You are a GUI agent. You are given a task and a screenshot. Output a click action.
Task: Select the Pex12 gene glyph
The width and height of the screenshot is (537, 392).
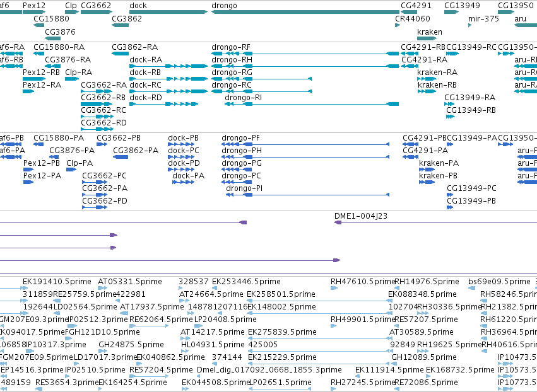[34, 12]
